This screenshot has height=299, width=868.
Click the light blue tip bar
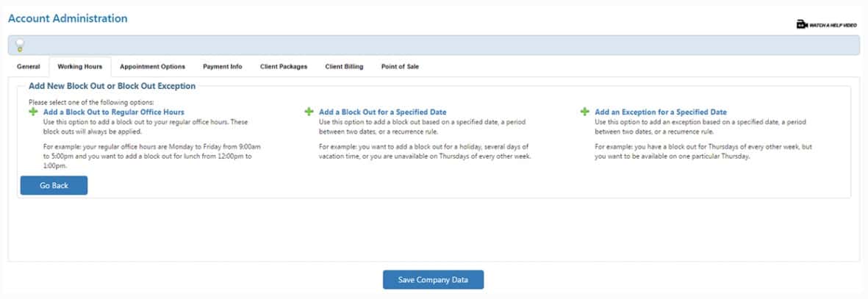(x=441, y=46)
